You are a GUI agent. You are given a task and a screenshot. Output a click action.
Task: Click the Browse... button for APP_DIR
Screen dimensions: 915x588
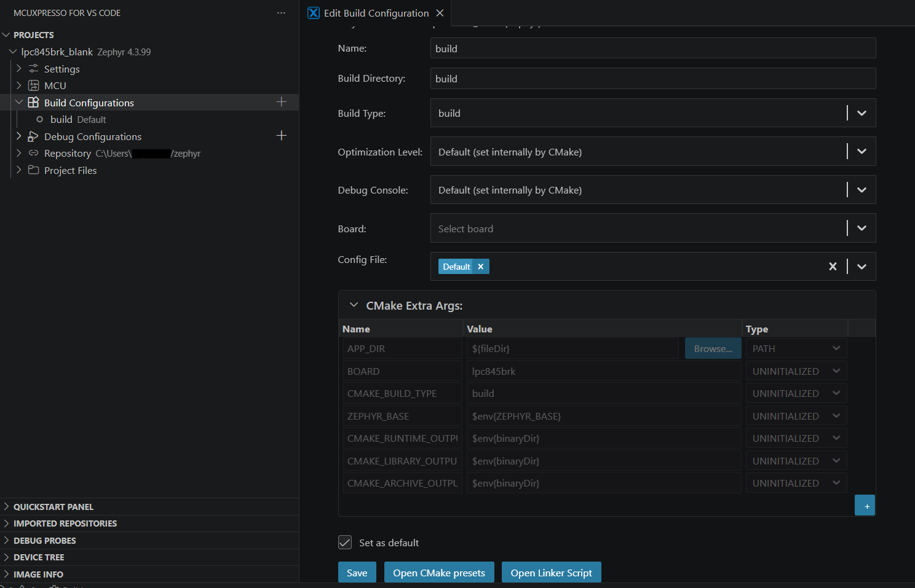713,348
